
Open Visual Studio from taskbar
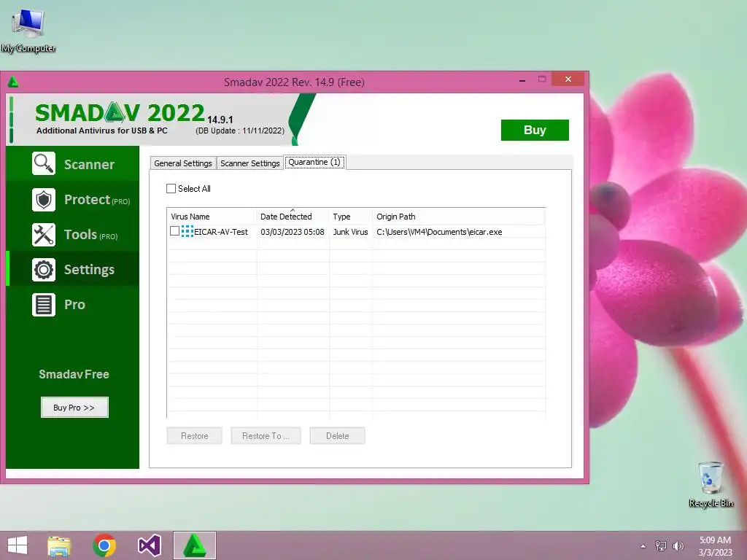tap(149, 545)
